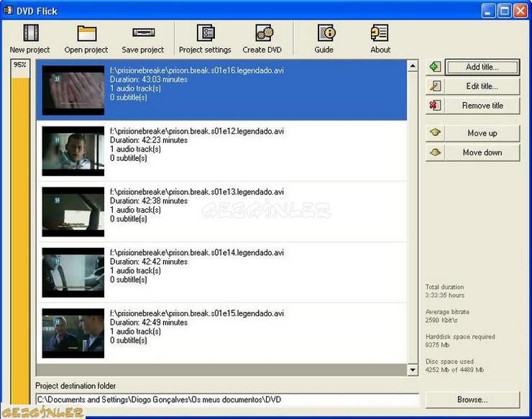Select prison.break.s01e12.legendado.avi file path
This screenshot has height=419, width=532.
[197, 132]
